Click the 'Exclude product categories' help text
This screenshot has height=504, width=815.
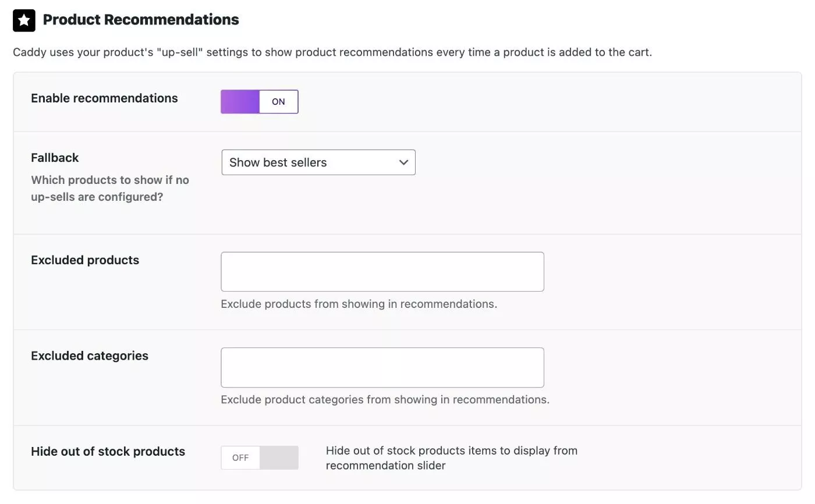click(x=385, y=400)
